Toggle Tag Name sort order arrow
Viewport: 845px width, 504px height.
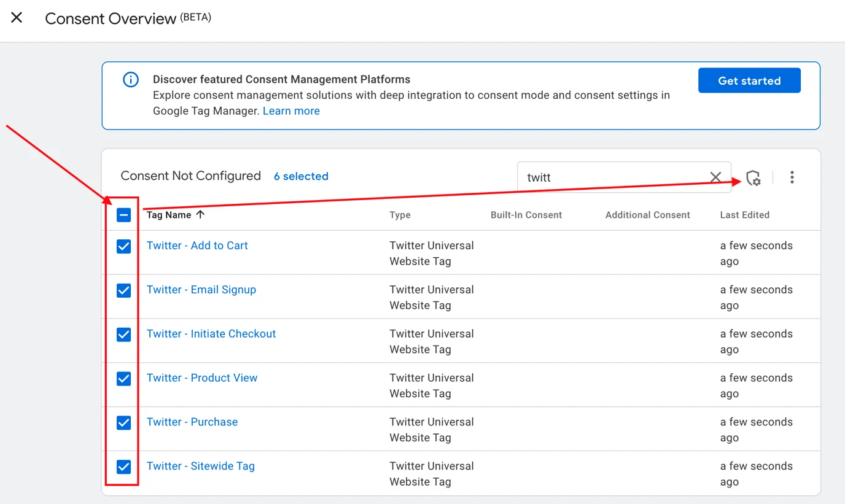(202, 214)
